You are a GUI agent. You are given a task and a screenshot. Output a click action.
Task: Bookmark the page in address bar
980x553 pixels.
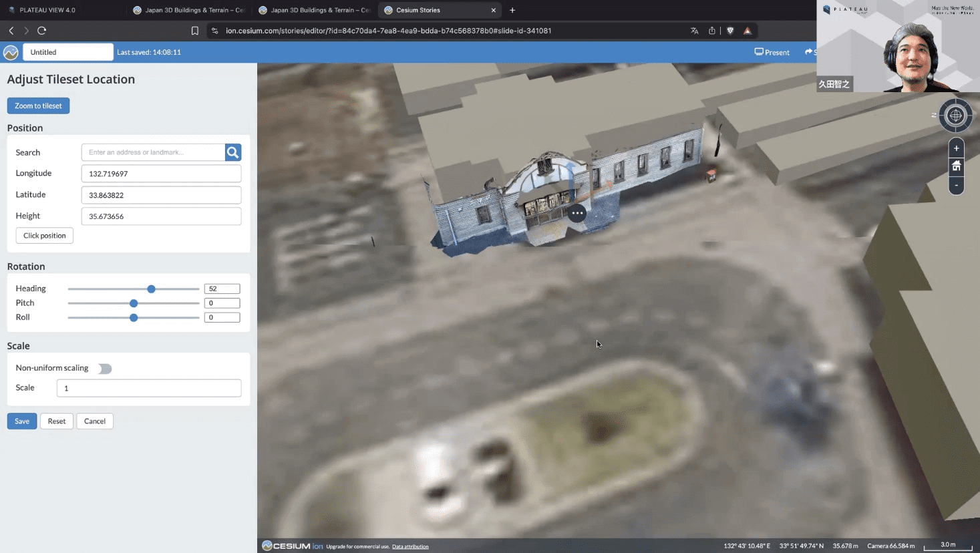[x=195, y=31]
